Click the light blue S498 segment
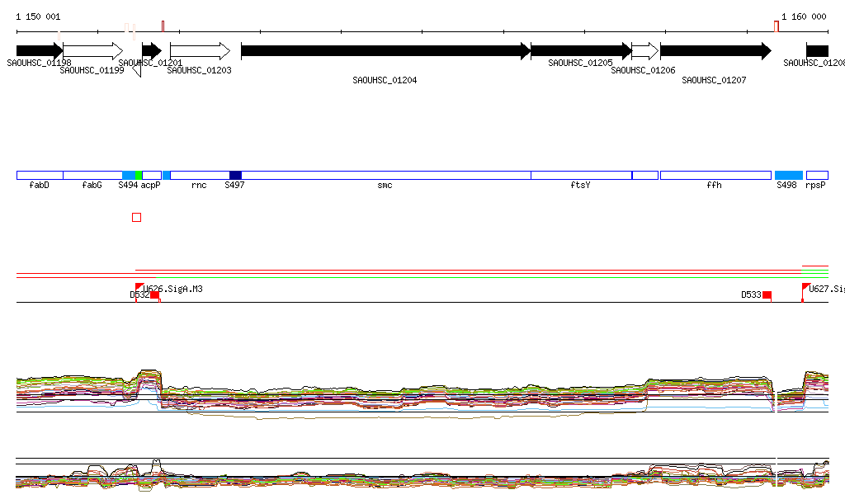845x504 pixels. [x=788, y=175]
